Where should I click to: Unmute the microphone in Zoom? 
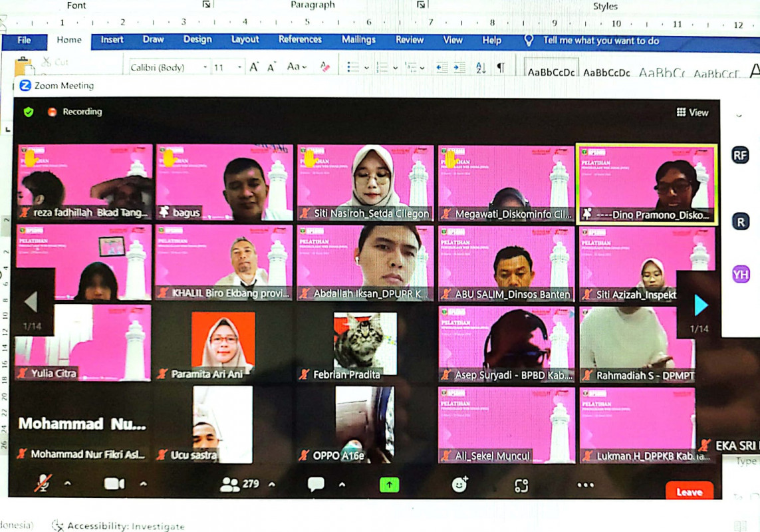(x=43, y=484)
